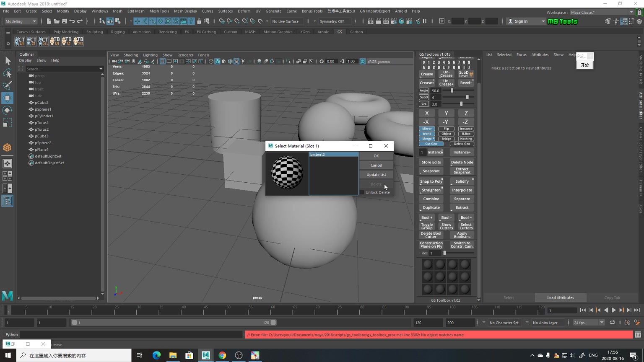The width and height of the screenshot is (644, 362).
Task: Toggle the World option button
Action: click(x=427, y=134)
